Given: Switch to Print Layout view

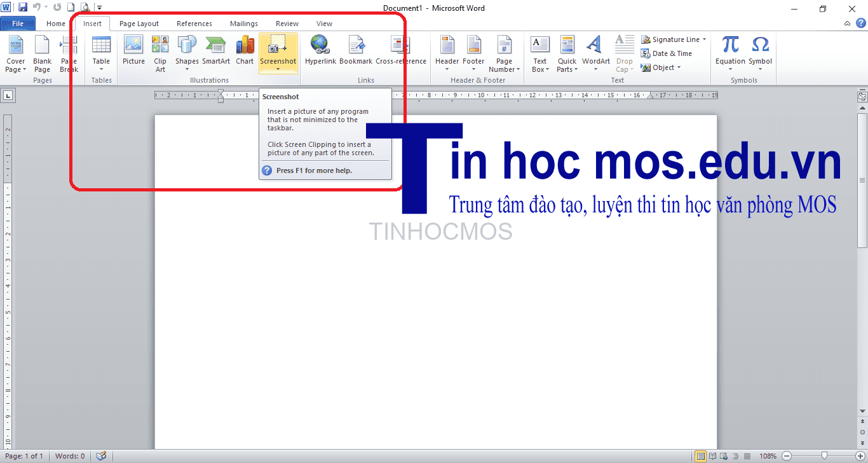Looking at the screenshot, I should click(700, 456).
